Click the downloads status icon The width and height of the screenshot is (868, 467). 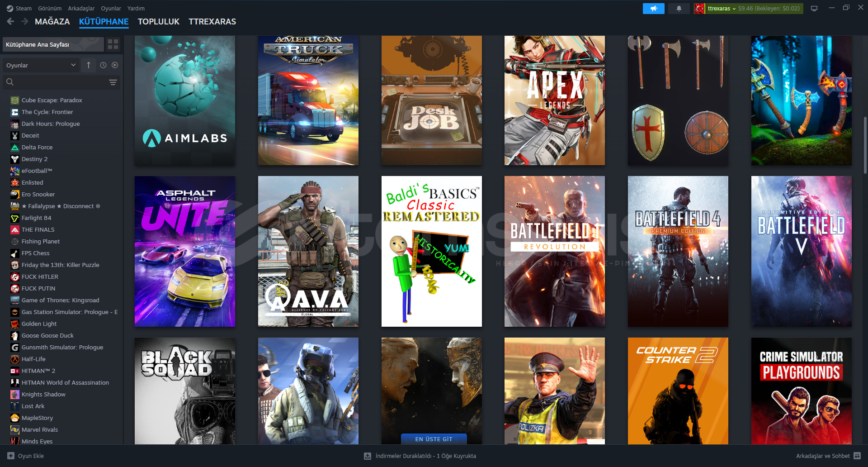click(x=368, y=456)
